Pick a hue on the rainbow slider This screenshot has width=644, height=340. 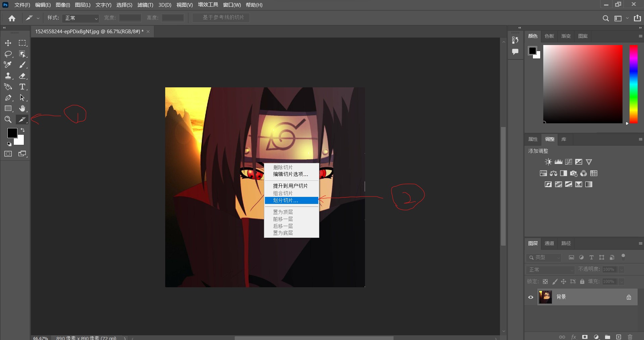633,84
